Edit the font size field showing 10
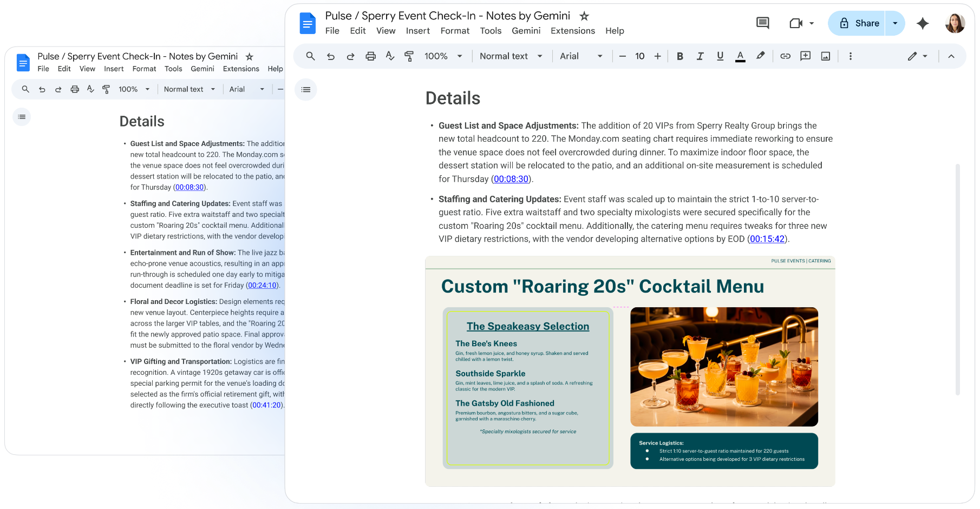The height and width of the screenshot is (509, 980). tap(640, 56)
